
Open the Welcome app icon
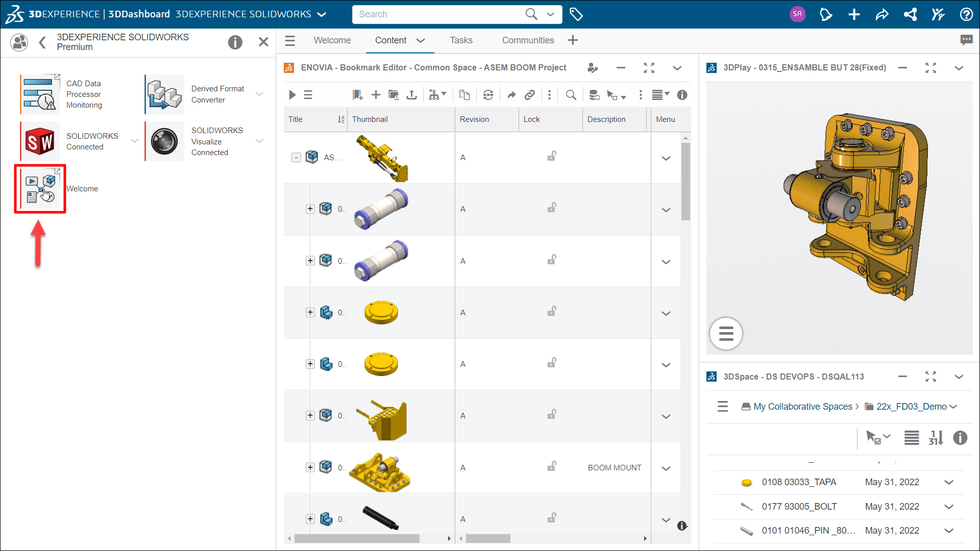coord(40,189)
